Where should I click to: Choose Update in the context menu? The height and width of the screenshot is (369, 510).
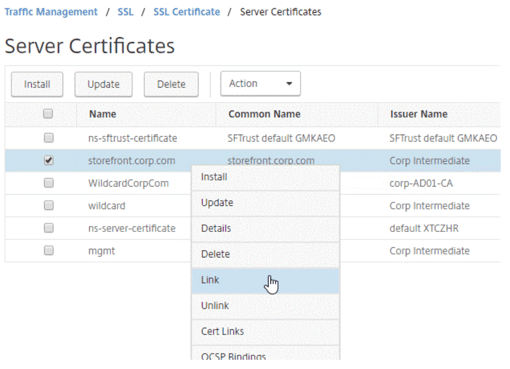point(265,203)
